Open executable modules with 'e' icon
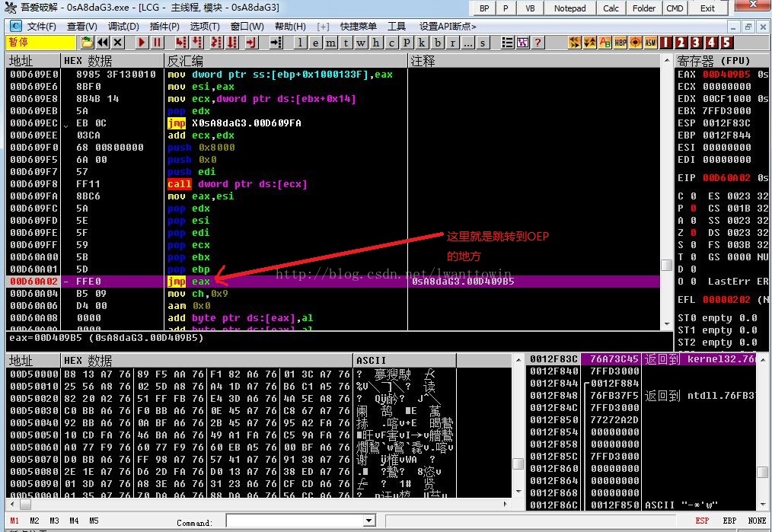The image size is (772, 532). 316,43
